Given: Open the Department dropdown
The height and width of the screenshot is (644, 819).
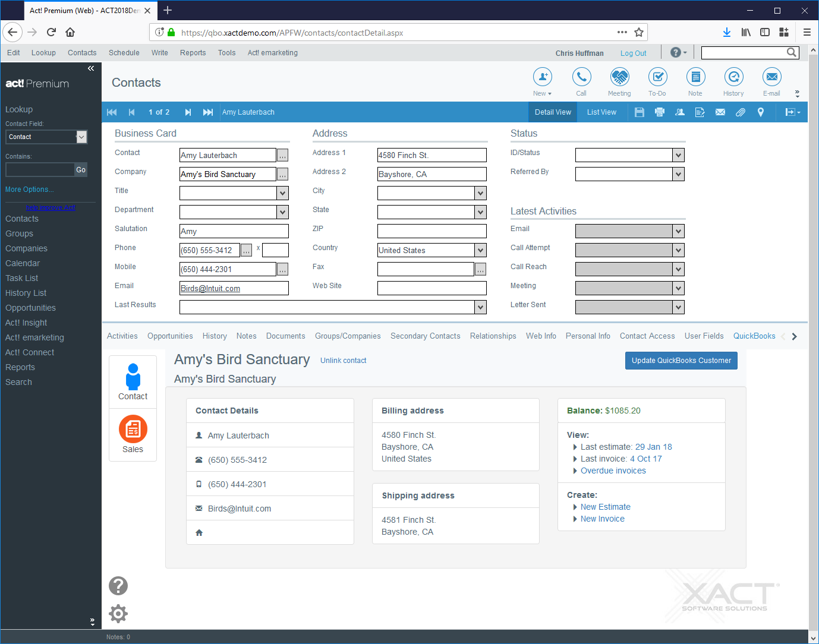Looking at the screenshot, I should click(283, 212).
